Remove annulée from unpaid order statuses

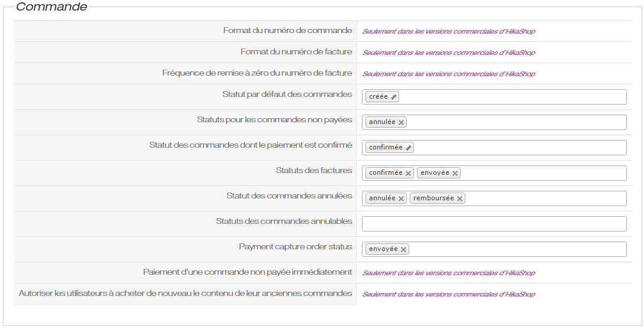click(x=401, y=122)
